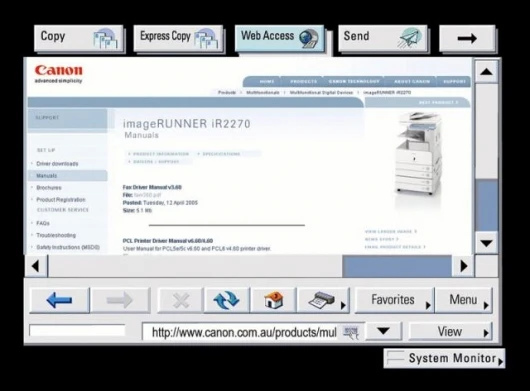This screenshot has width=530, height=391.
Task: Open the on-screen keyboard icon in URL bar
Action: tap(351, 333)
